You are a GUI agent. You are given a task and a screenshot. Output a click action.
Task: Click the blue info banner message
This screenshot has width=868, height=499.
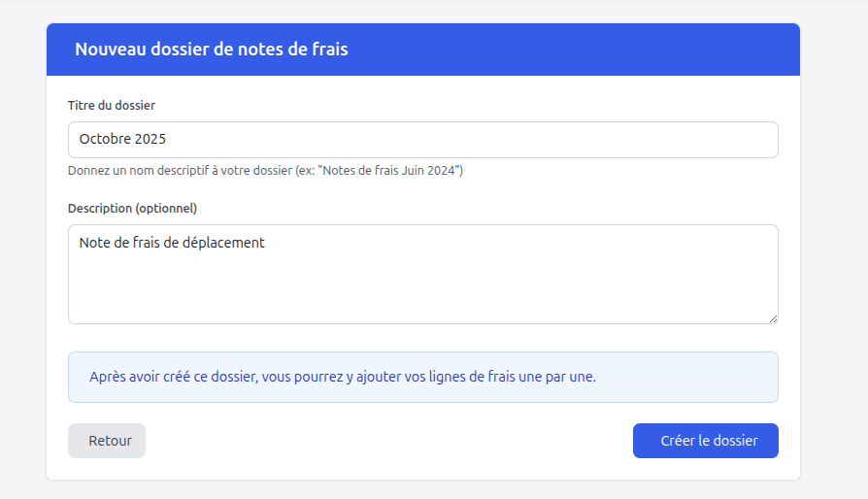[x=342, y=377]
